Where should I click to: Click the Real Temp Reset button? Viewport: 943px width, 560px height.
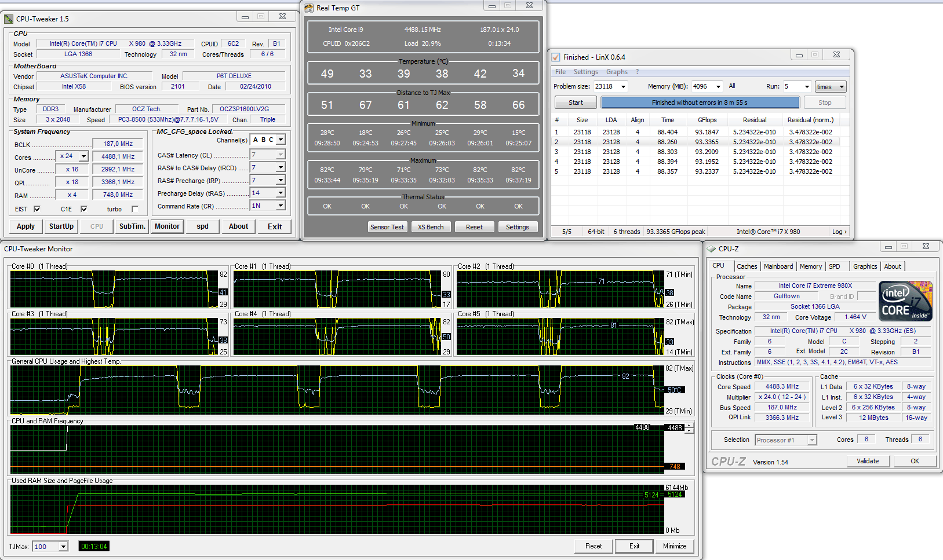pos(474,227)
